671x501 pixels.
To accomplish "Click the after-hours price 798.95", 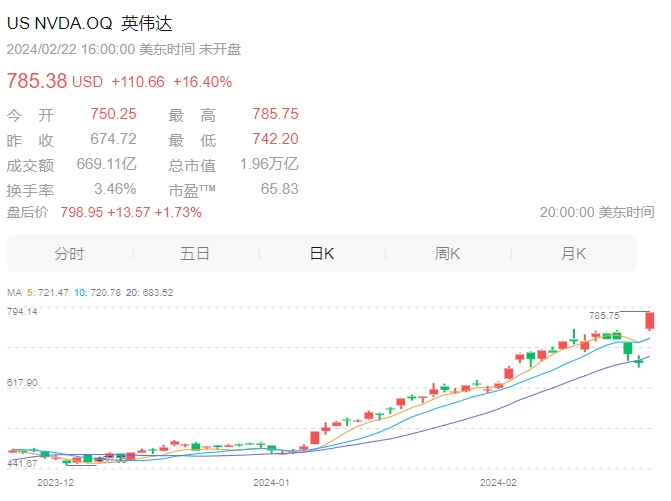I will [82, 212].
